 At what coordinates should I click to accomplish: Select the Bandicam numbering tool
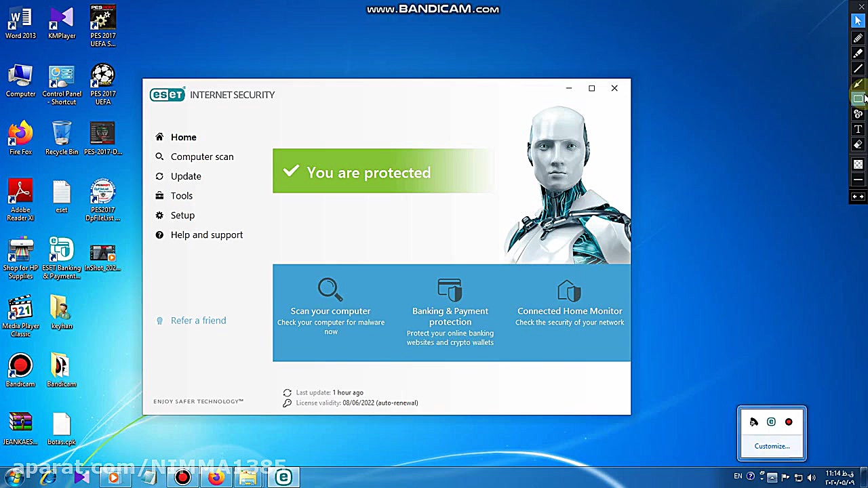pyautogui.click(x=858, y=114)
